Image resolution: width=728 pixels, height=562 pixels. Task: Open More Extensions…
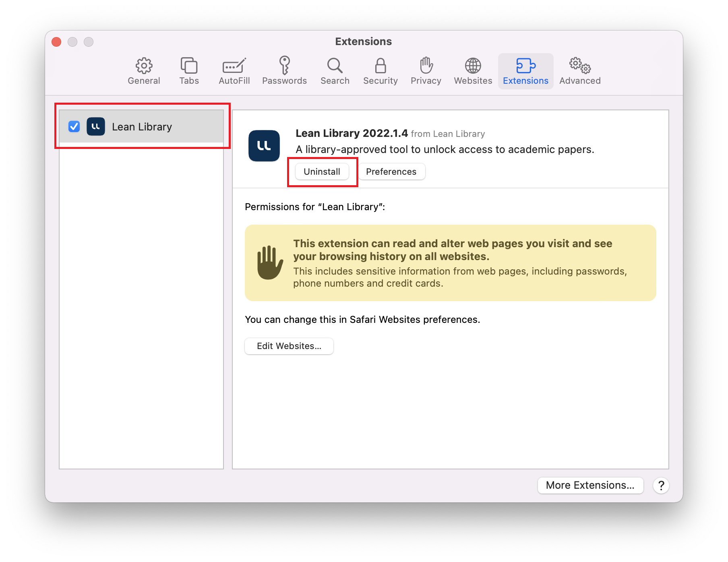coord(590,485)
